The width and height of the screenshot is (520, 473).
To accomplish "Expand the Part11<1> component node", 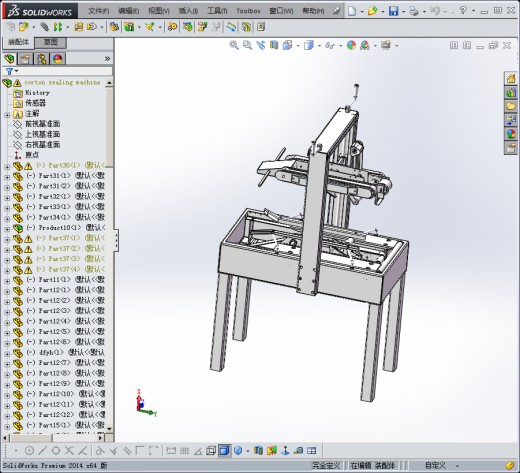I will pos(7,281).
